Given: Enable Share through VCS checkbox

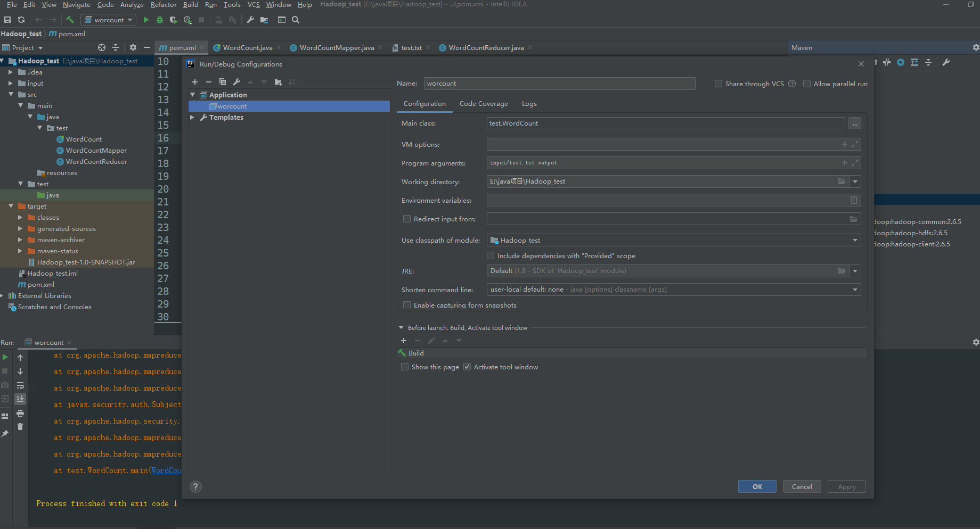Looking at the screenshot, I should tap(718, 84).
